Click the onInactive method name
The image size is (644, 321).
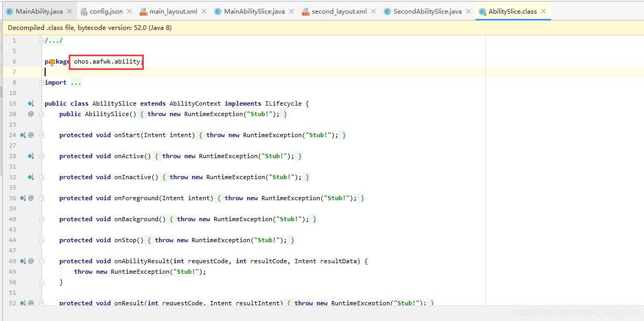(x=133, y=177)
